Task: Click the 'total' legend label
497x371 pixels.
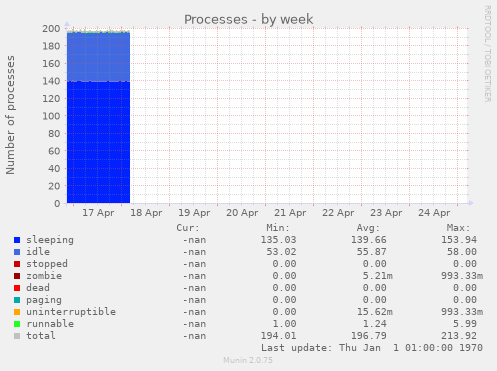Action: (x=41, y=336)
